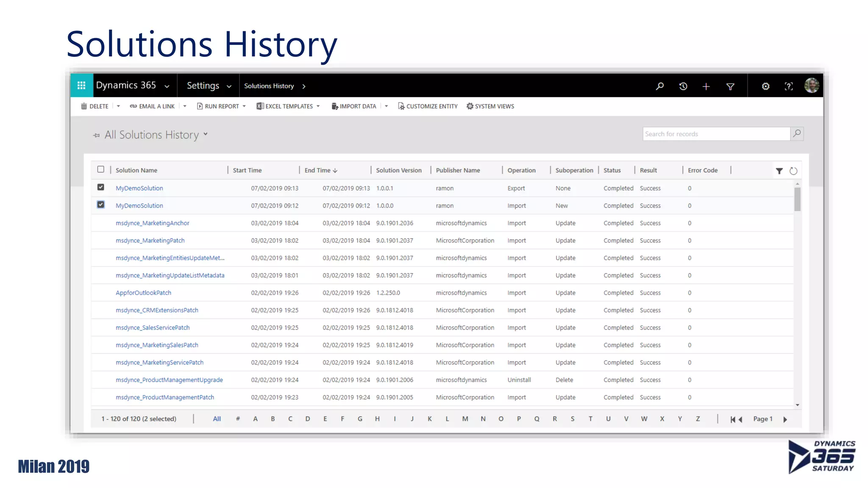Viewport: 868px width, 488px height.
Task: Open advanced find funnel icon
Action: pos(730,86)
